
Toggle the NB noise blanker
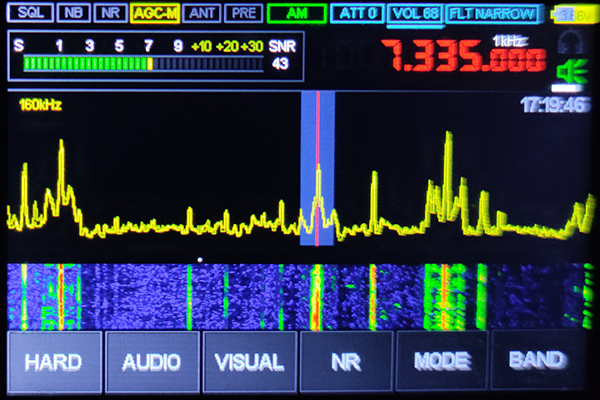(73, 13)
